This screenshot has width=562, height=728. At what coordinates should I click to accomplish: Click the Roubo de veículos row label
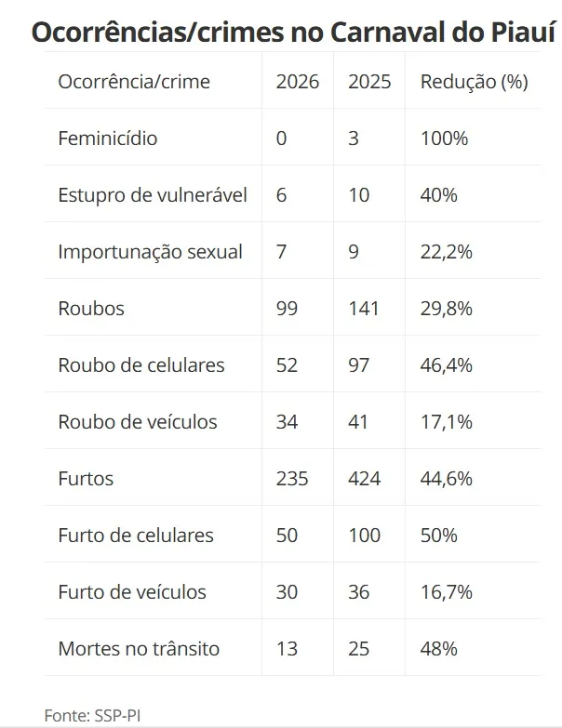pyautogui.click(x=138, y=422)
